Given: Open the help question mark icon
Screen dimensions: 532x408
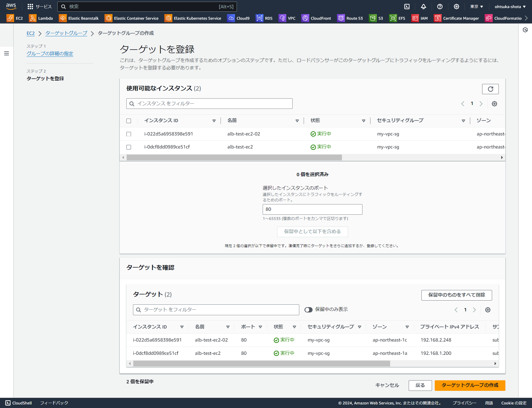Looking at the screenshot, I should pos(440,6).
